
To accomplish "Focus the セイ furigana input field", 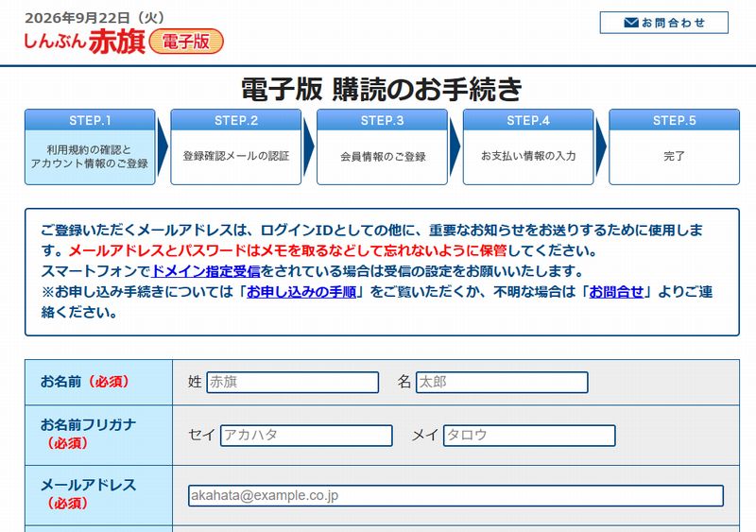I will (x=306, y=436).
